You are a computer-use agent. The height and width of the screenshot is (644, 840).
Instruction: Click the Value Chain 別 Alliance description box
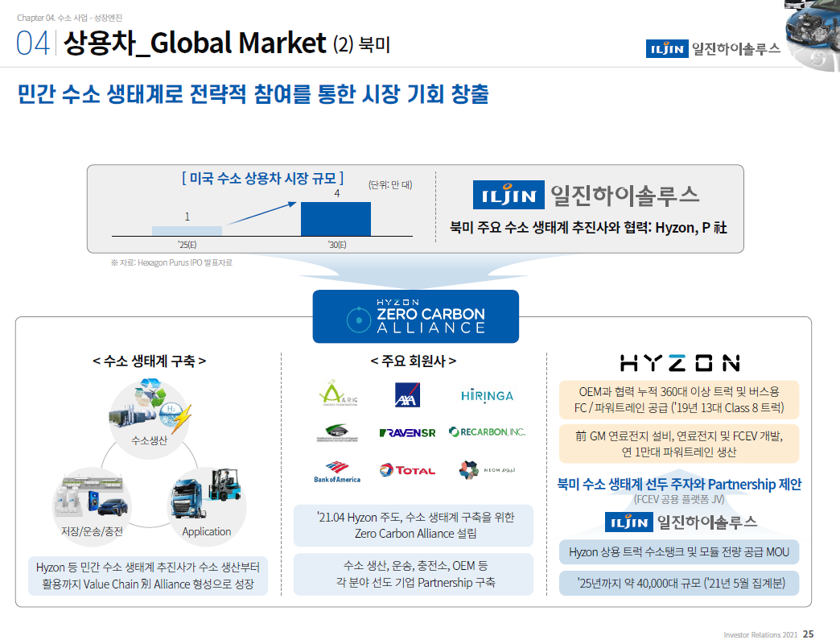click(x=148, y=576)
